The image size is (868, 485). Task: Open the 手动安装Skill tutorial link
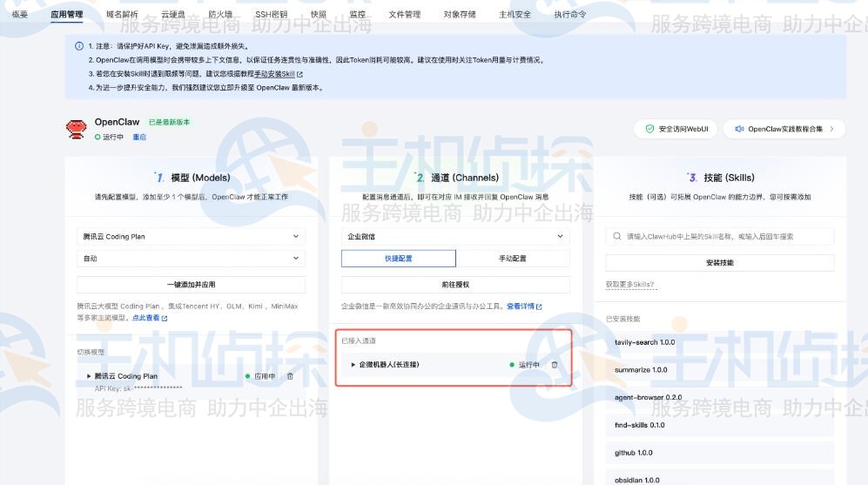278,74
